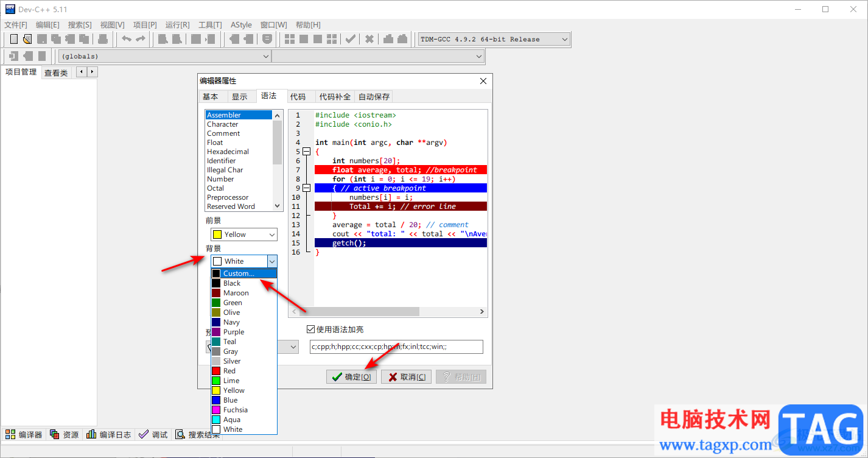The image size is (868, 458).
Task: Click the Redo arrow icon
Action: [141, 39]
